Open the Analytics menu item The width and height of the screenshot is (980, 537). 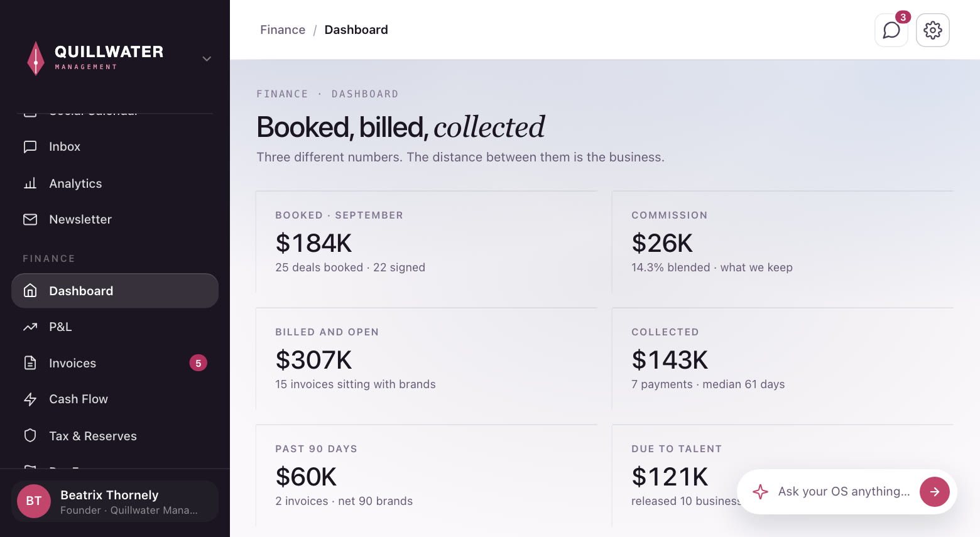pyautogui.click(x=115, y=183)
